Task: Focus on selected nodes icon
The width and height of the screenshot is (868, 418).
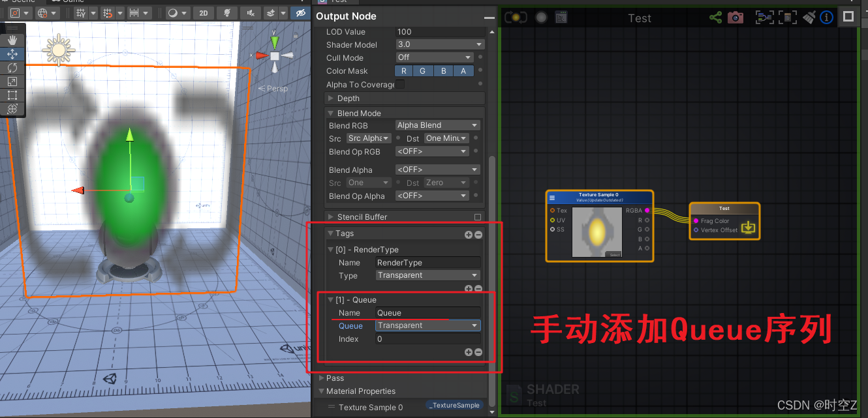Action: tap(764, 18)
